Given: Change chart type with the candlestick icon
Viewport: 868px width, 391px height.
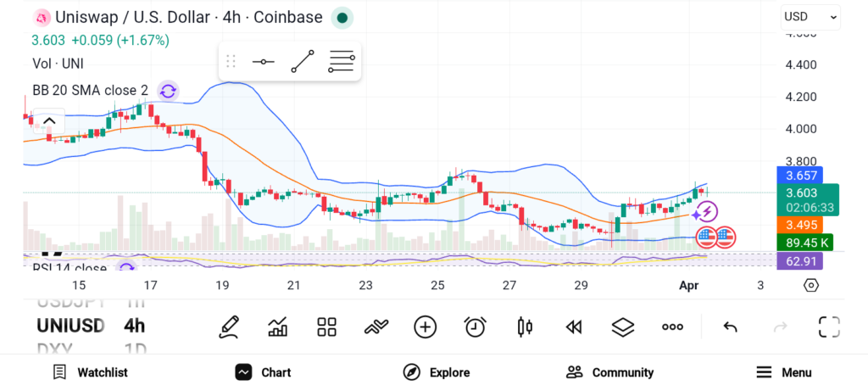Looking at the screenshot, I should pos(525,327).
